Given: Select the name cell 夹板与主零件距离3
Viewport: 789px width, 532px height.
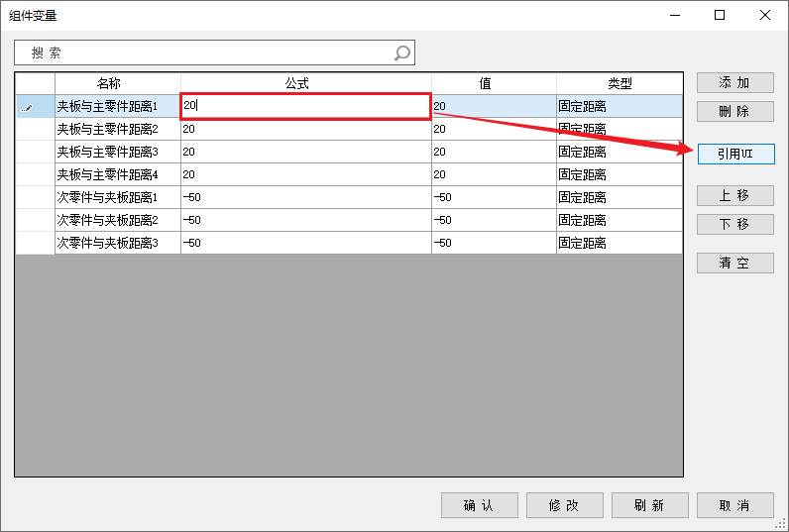Looking at the screenshot, I should [118, 152].
